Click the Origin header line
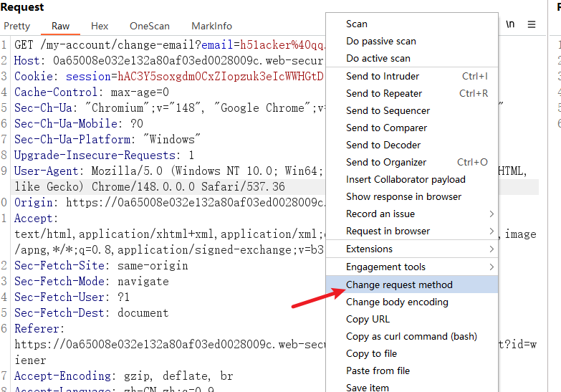561x392 pixels. (170, 202)
